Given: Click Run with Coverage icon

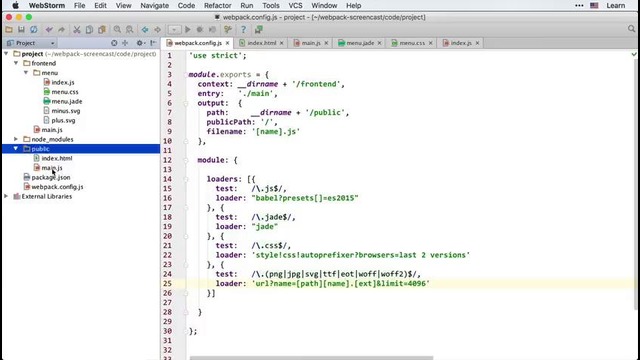Looking at the screenshot, I should click(x=212, y=29).
